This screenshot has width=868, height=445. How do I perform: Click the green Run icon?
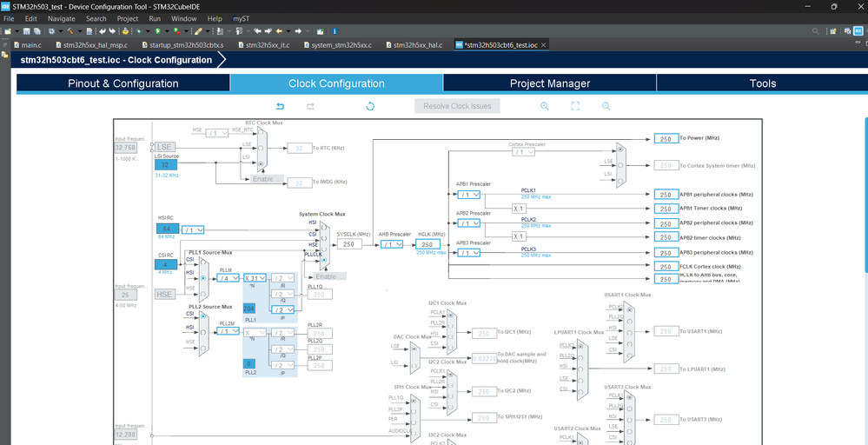[x=158, y=31]
